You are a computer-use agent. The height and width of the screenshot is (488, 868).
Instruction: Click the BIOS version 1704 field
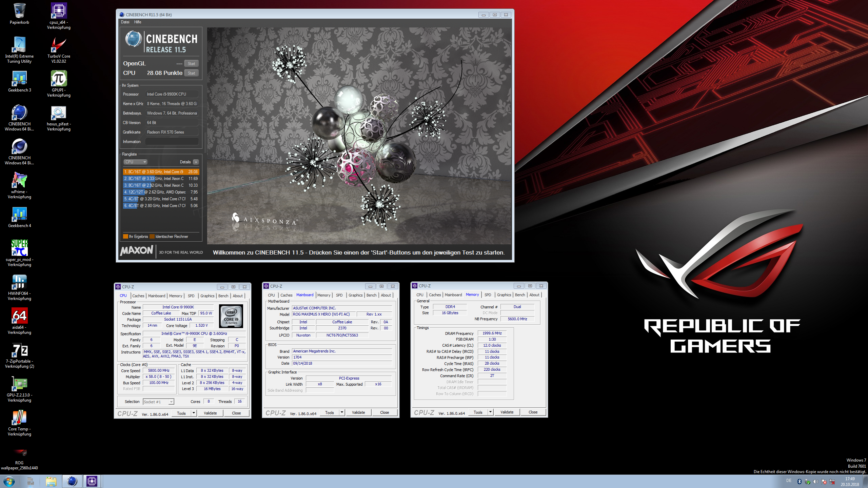pyautogui.click(x=342, y=357)
